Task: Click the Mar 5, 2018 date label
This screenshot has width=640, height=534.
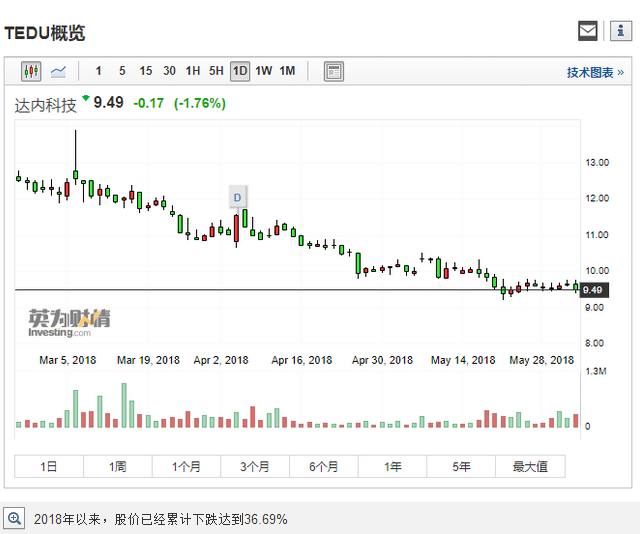Action: pyautogui.click(x=68, y=360)
